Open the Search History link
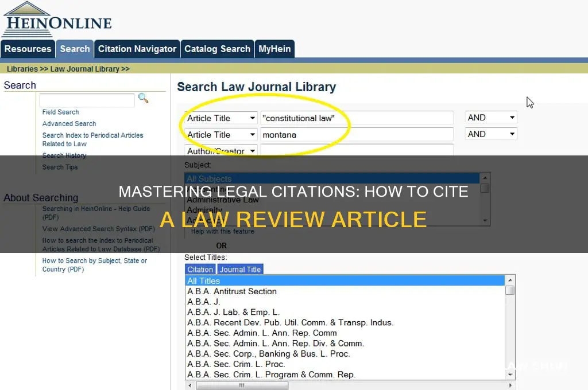 pos(64,155)
